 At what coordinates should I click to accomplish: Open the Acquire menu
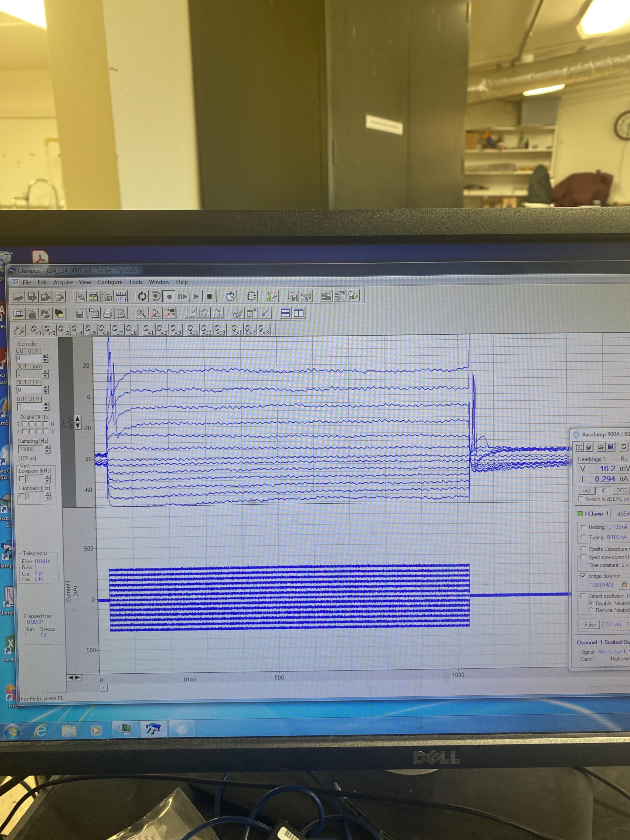click(x=63, y=282)
